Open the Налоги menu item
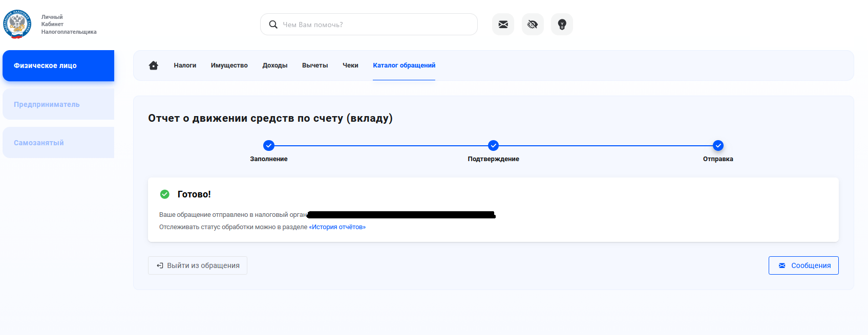This screenshot has height=335, width=868. 185,65
